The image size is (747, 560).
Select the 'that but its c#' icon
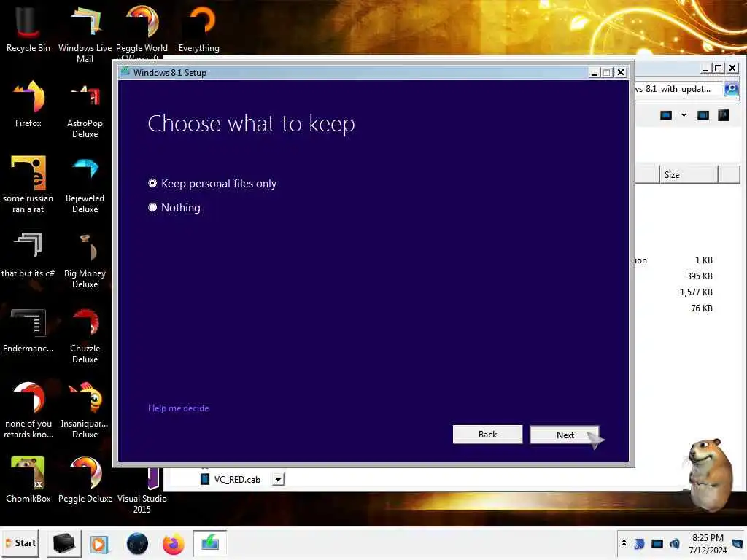click(x=28, y=254)
